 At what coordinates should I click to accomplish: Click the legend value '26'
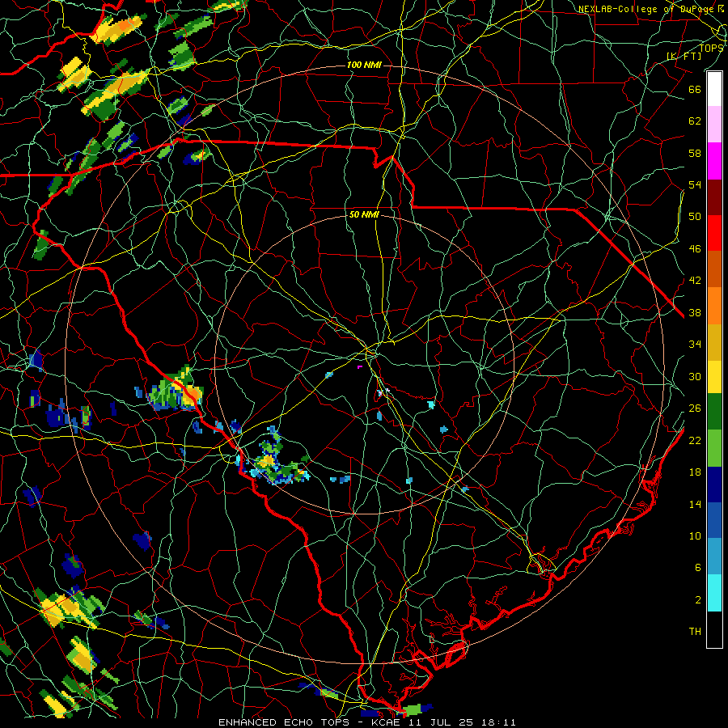coord(695,408)
